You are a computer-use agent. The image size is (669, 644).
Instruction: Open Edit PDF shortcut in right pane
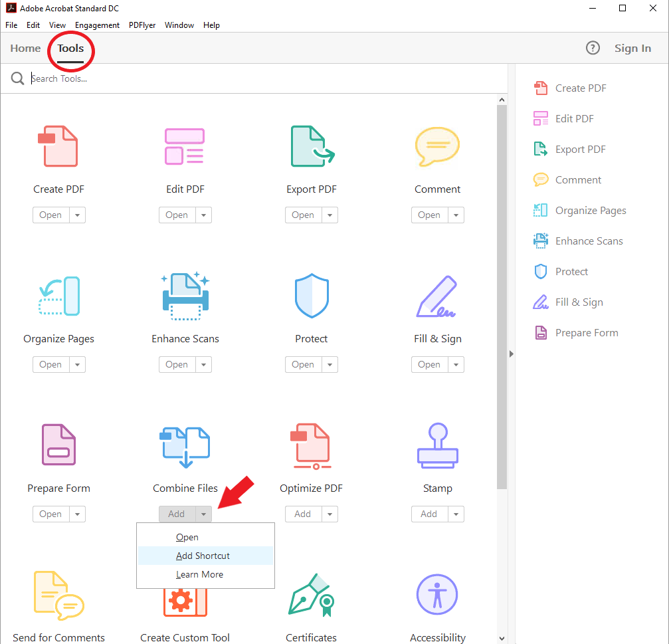[563, 119]
